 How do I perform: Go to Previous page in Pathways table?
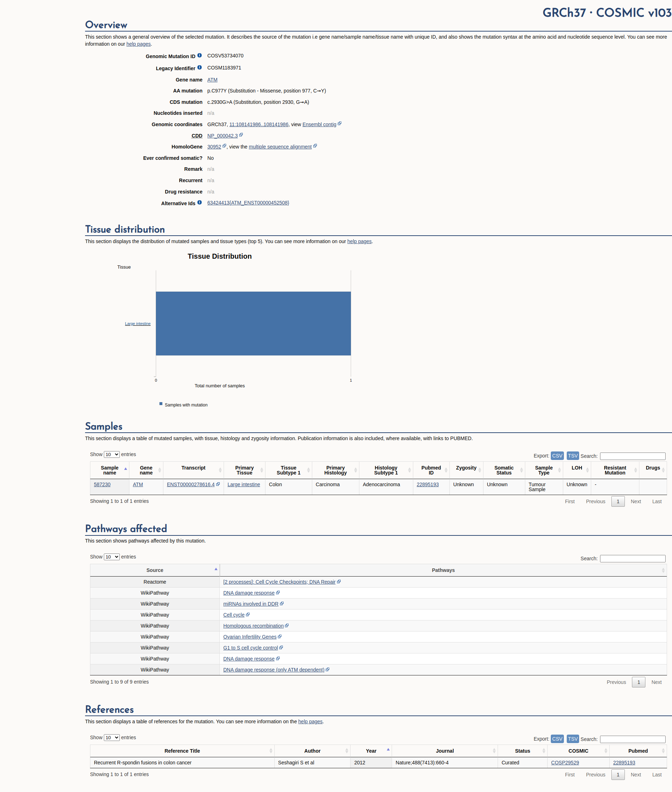point(616,682)
